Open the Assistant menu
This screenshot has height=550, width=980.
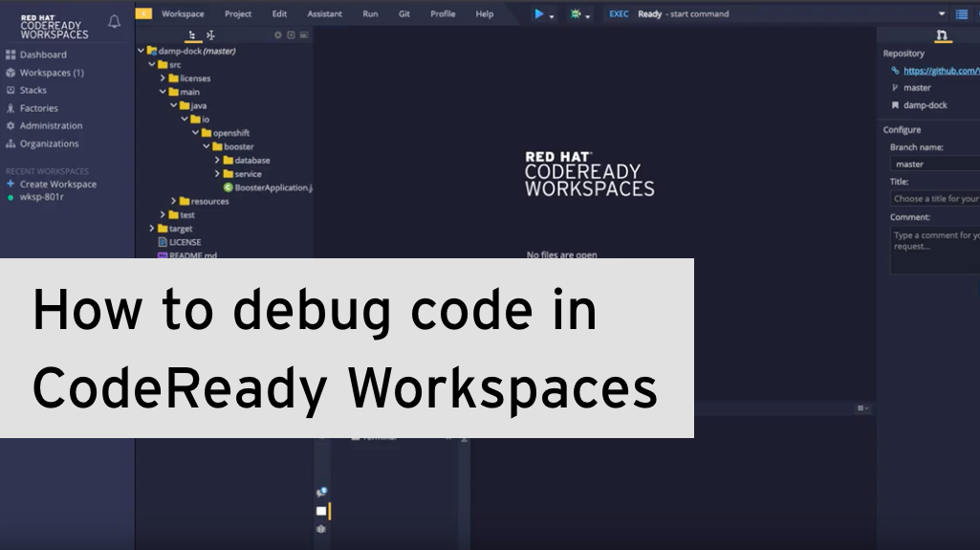pos(324,14)
